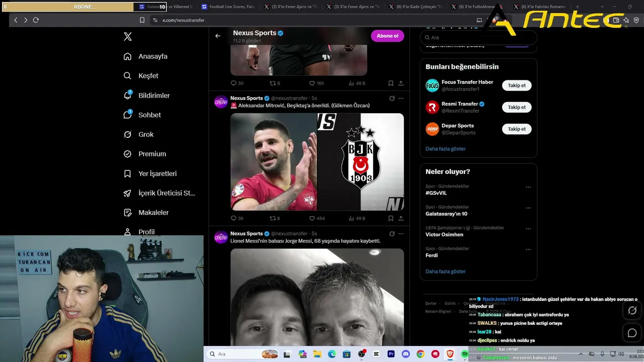The width and height of the screenshot is (644, 362).
Task: Follow Focus Transfer Haber
Action: [517, 85]
